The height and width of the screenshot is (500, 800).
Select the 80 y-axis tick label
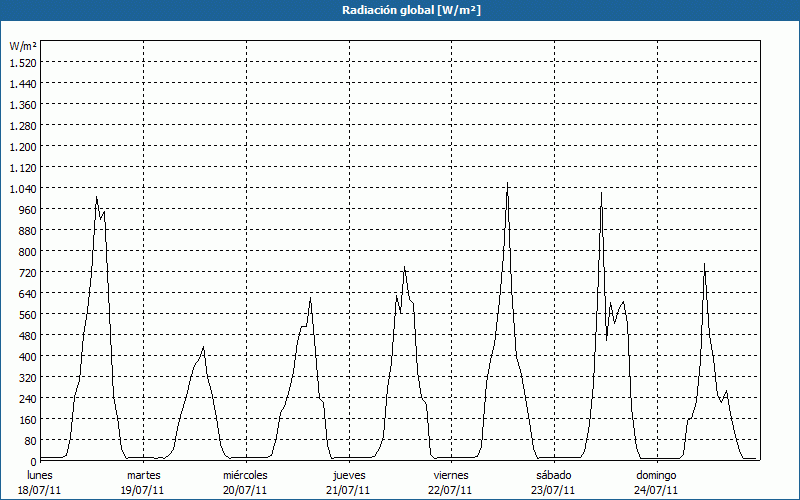click(x=30, y=440)
